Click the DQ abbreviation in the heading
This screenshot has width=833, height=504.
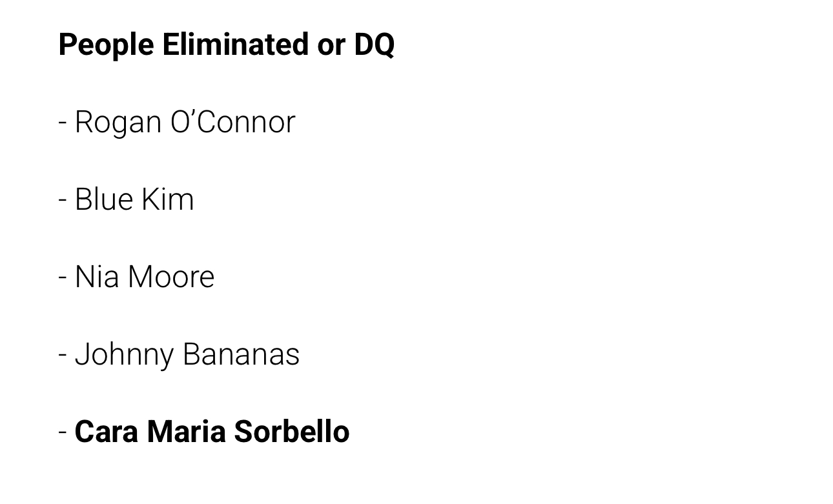374,45
